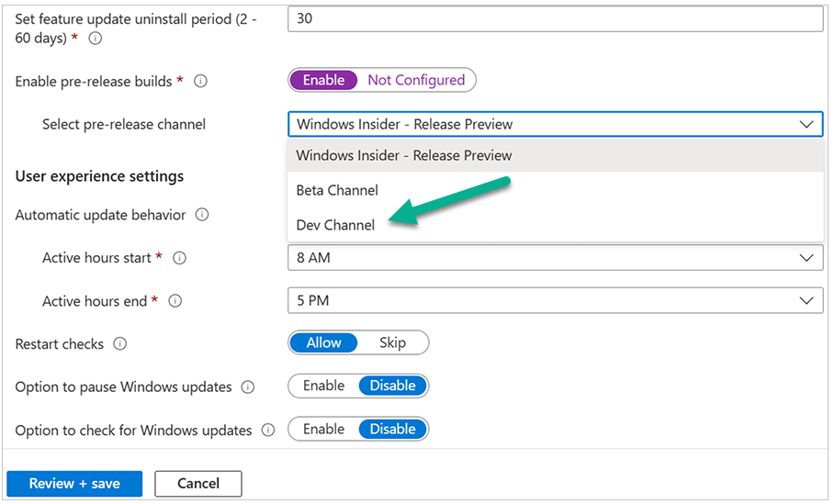The image size is (835, 504).
Task: Choose Allow for Restart checks
Action: (x=323, y=342)
